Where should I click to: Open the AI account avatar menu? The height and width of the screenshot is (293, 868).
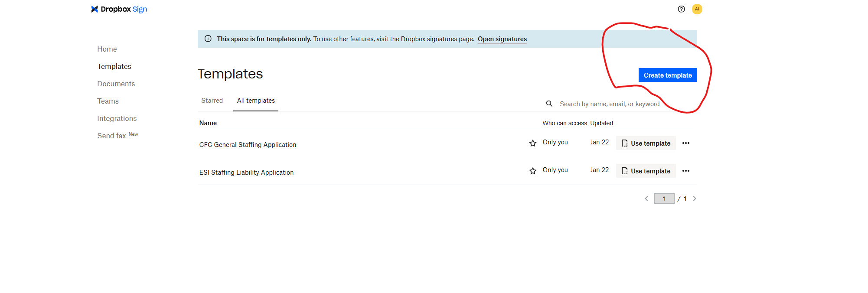[697, 9]
